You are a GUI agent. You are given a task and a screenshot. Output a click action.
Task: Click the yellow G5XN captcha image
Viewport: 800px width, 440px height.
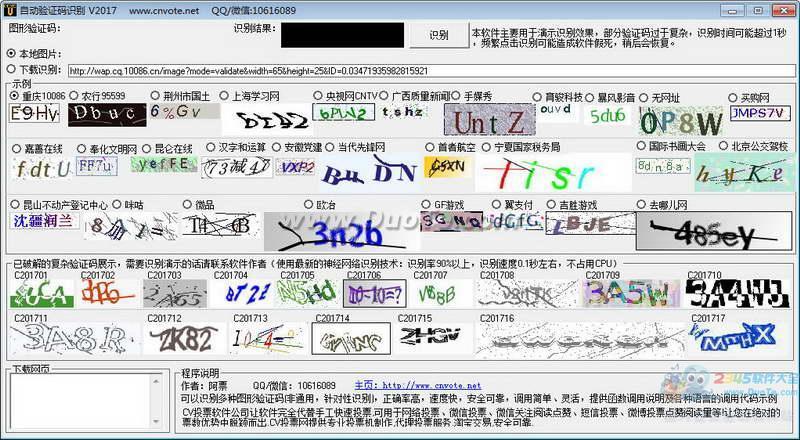[x=448, y=166]
